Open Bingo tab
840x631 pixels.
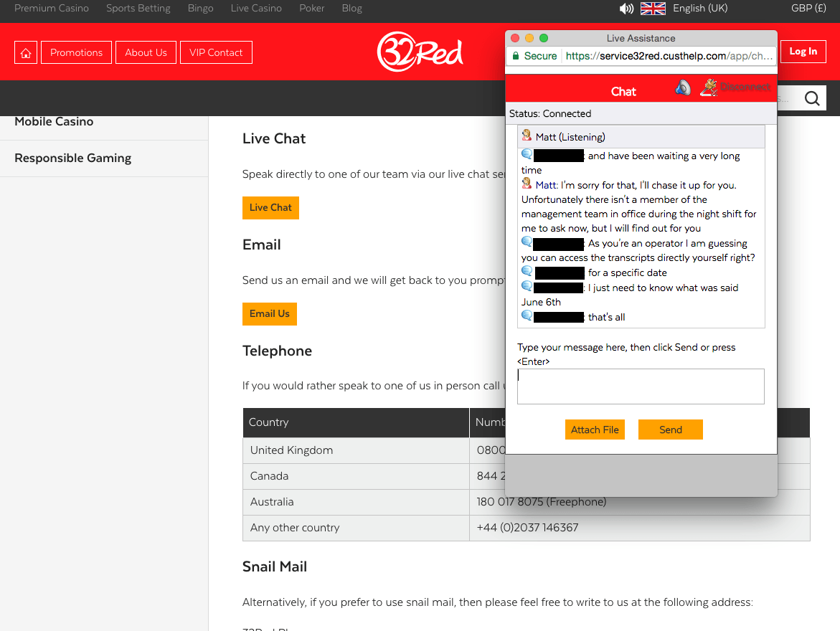tap(200, 9)
